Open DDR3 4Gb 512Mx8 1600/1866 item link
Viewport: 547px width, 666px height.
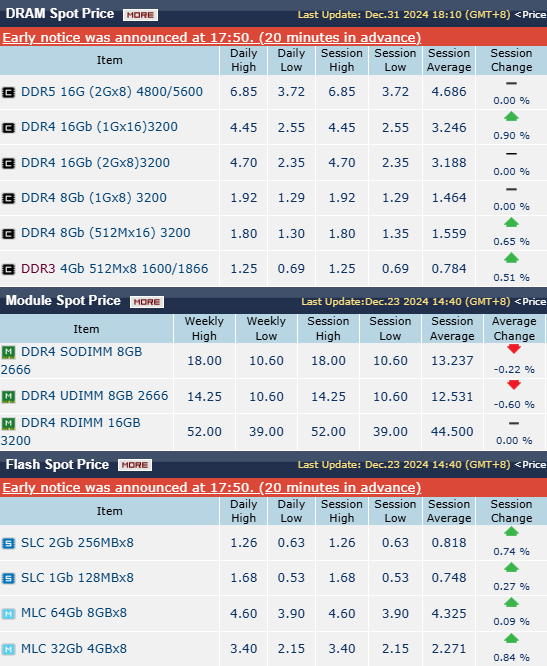coord(114,269)
